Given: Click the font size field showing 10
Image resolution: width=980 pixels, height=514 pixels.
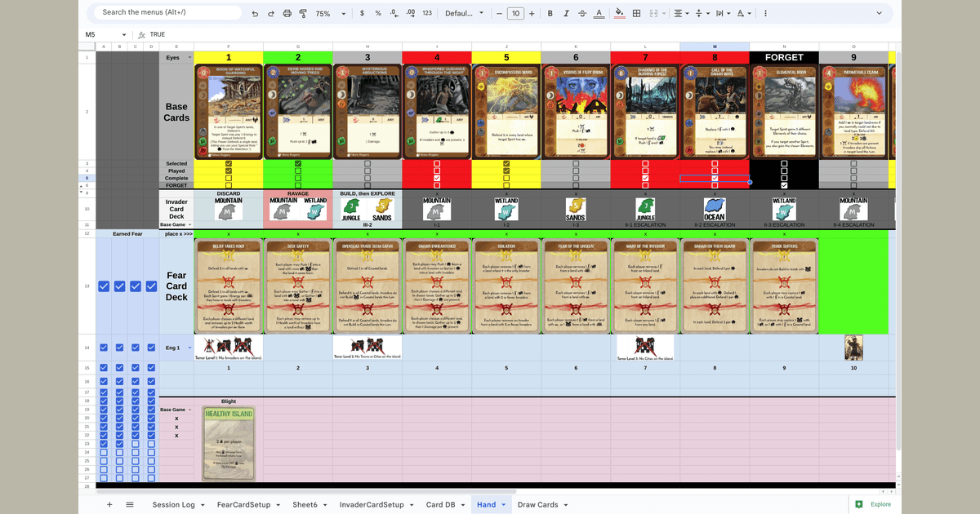Looking at the screenshot, I should click(x=515, y=13).
